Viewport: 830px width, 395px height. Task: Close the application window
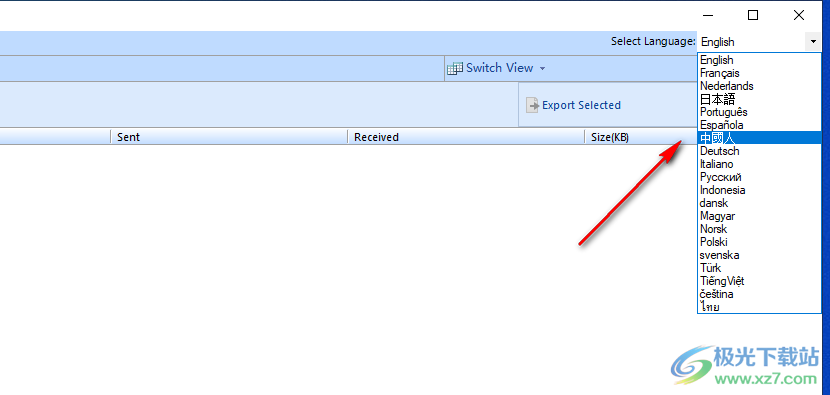click(799, 15)
